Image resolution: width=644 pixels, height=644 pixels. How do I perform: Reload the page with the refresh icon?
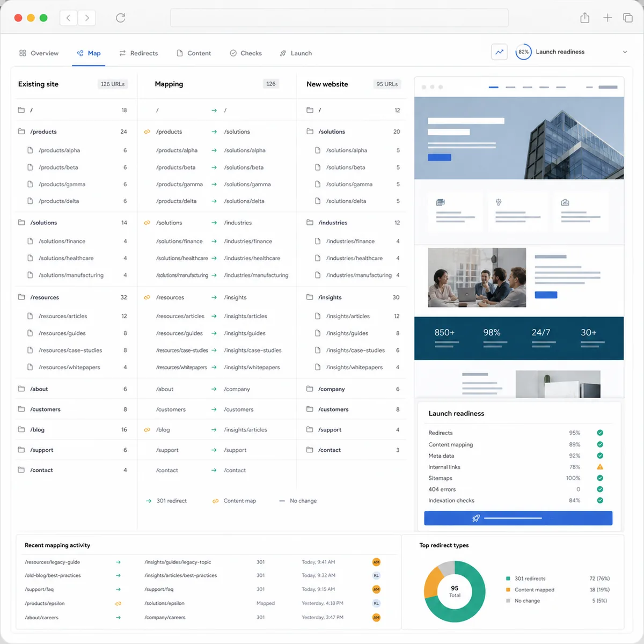click(x=120, y=18)
